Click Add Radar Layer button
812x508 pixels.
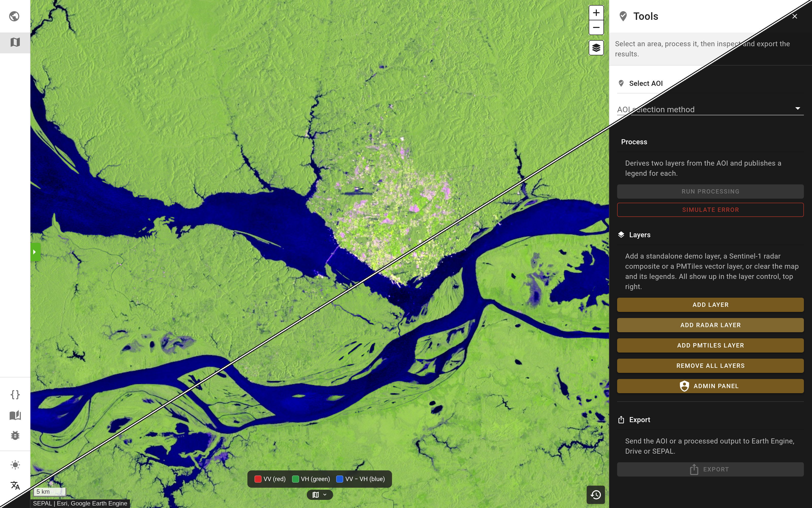tap(710, 325)
